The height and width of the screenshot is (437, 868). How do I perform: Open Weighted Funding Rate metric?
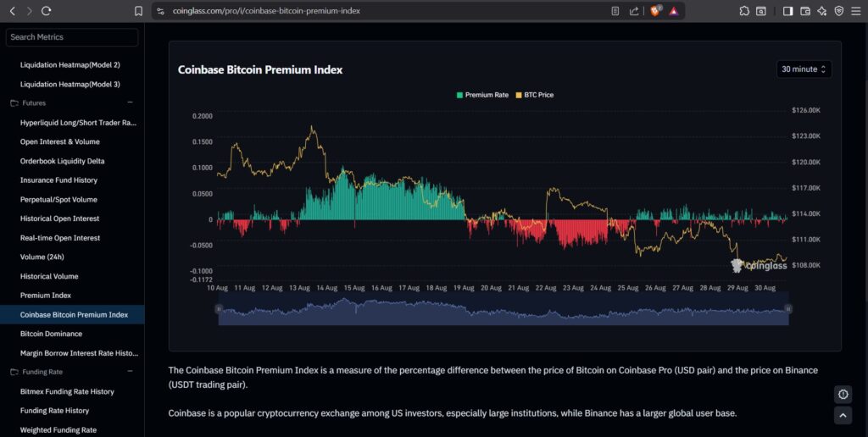(58, 430)
